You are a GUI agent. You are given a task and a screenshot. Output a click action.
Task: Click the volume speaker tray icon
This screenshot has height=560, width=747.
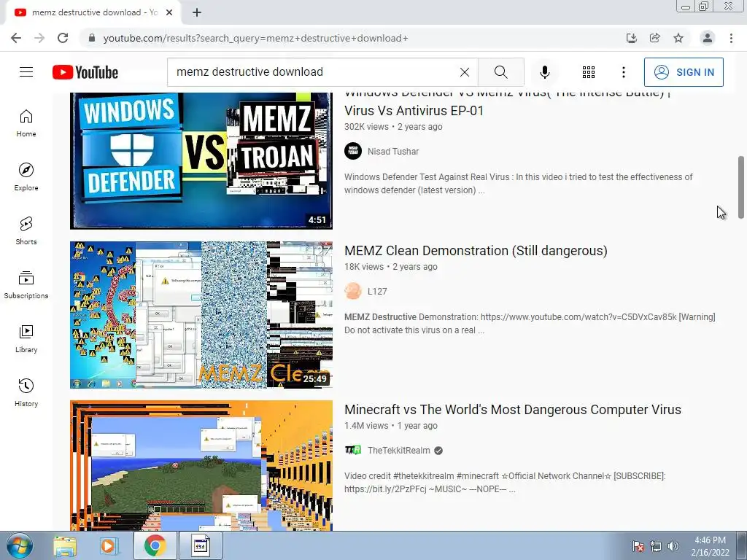coord(673,546)
